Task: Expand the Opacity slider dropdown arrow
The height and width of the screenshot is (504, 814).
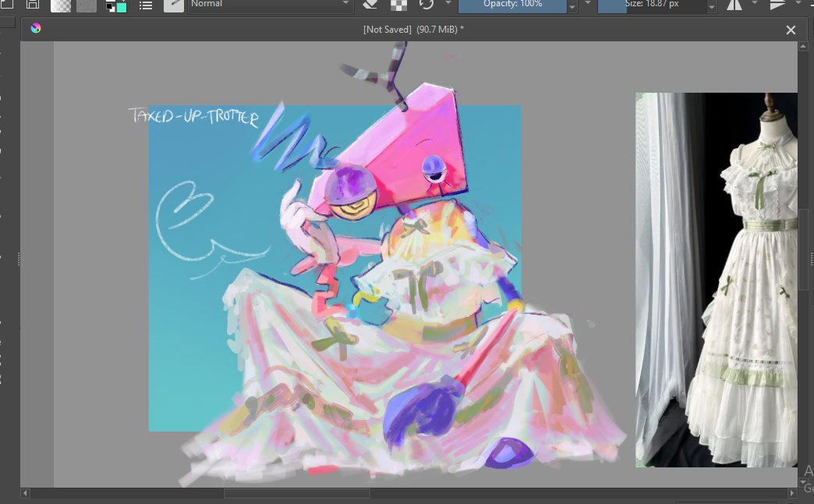Action: 572,5
